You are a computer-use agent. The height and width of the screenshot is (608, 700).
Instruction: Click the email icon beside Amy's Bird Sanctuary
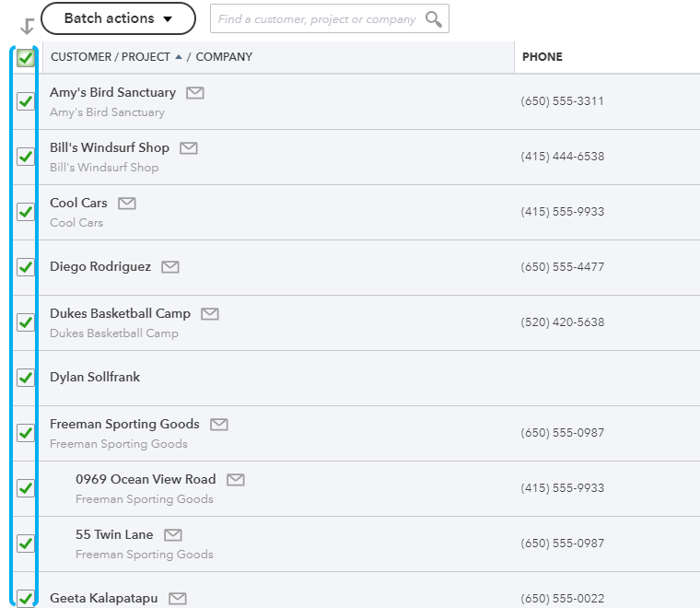[195, 93]
